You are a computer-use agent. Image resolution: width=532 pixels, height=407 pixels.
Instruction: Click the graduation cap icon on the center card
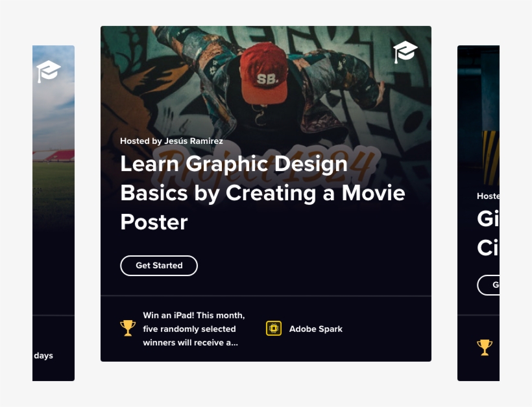405,52
